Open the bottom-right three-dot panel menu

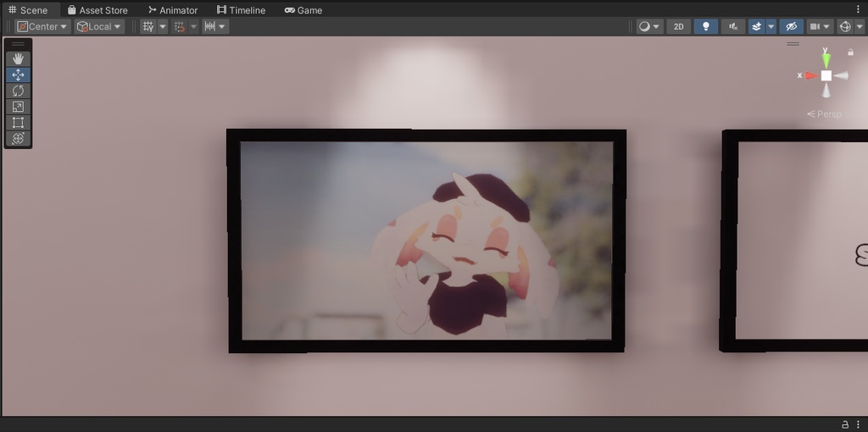859,424
